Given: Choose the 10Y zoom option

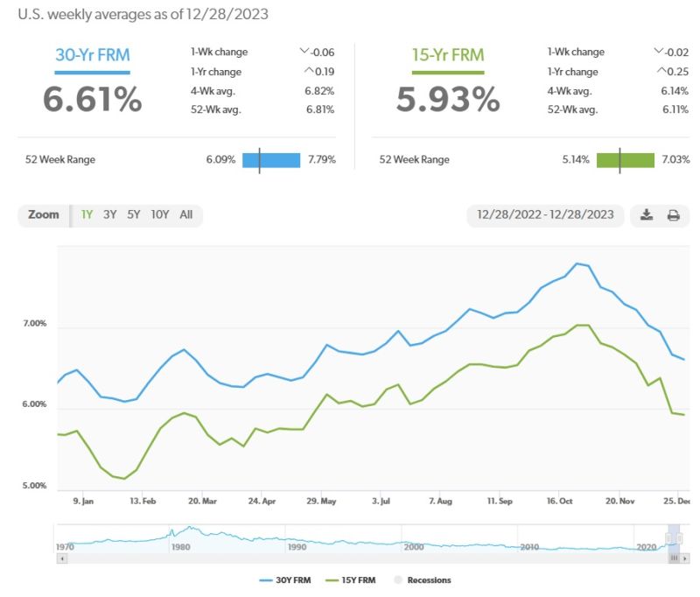Looking at the screenshot, I should pyautogui.click(x=159, y=214).
